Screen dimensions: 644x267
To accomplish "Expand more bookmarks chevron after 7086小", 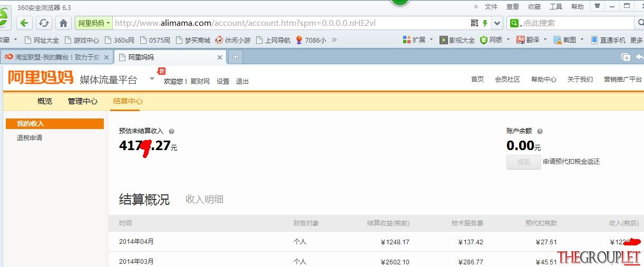I will (x=334, y=40).
